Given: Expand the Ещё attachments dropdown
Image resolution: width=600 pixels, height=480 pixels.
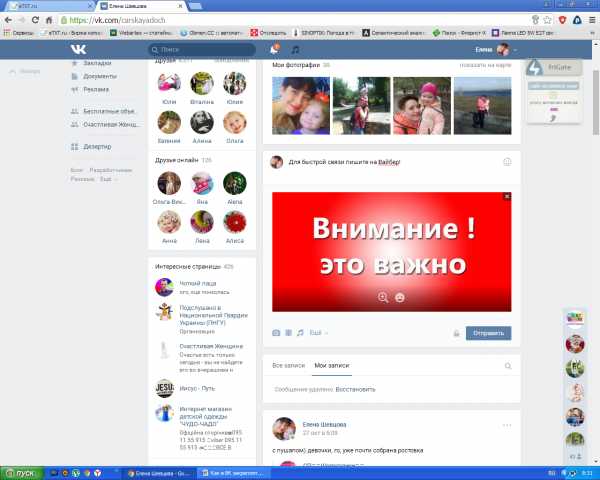Looking at the screenshot, I should point(318,333).
